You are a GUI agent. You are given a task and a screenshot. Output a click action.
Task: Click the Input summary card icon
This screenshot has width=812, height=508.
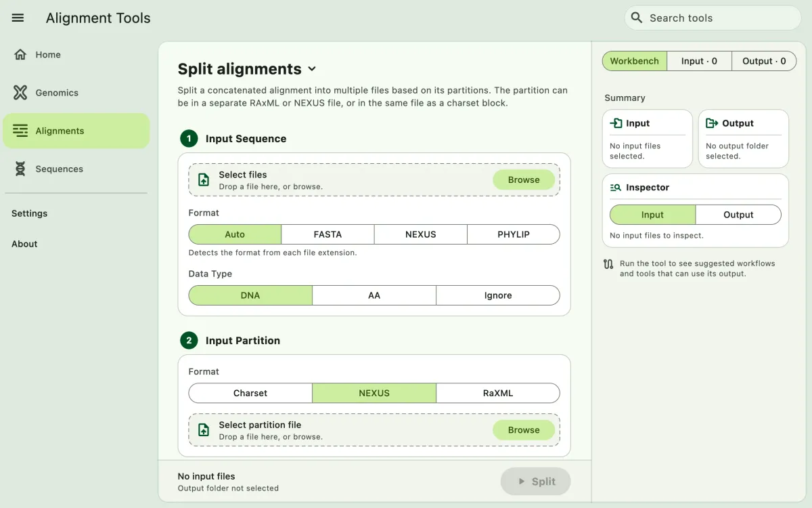pos(616,123)
